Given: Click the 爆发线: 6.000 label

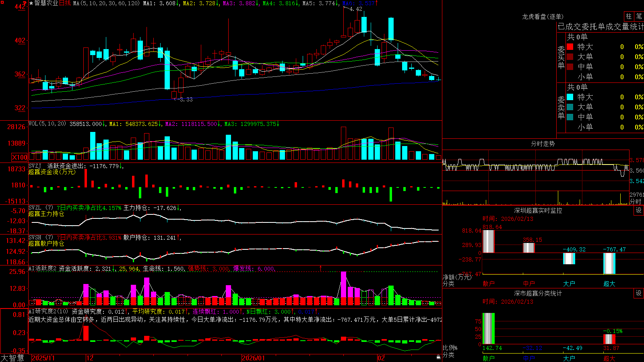Looking at the screenshot, I should tap(254, 269).
